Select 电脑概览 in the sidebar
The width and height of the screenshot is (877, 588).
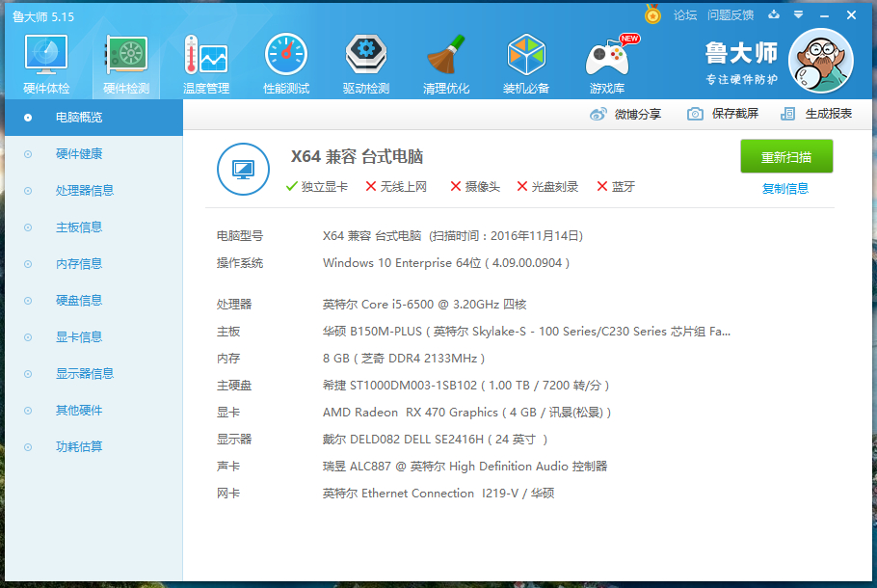coord(94,118)
